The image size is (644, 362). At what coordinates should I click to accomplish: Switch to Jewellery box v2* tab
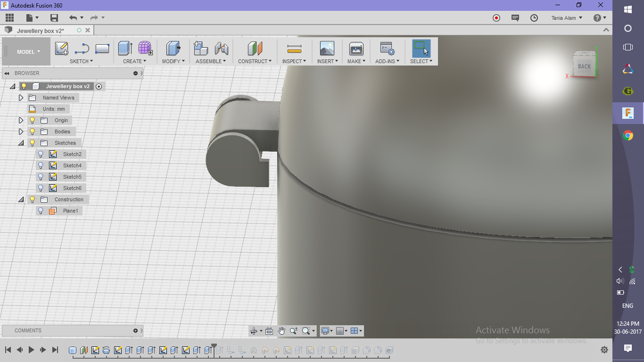[41, 31]
